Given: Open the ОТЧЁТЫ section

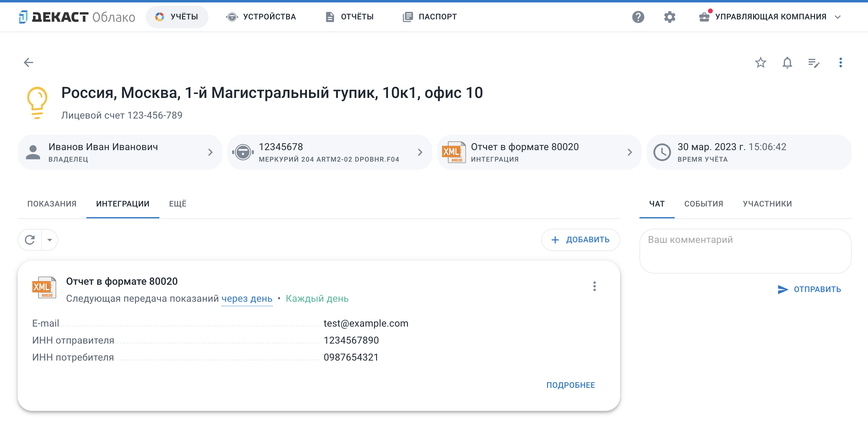Looking at the screenshot, I should point(350,16).
